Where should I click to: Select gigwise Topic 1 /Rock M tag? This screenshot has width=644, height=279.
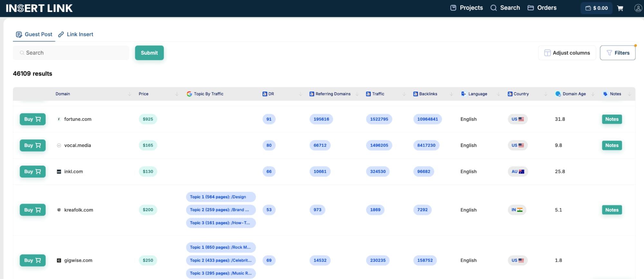click(x=221, y=247)
